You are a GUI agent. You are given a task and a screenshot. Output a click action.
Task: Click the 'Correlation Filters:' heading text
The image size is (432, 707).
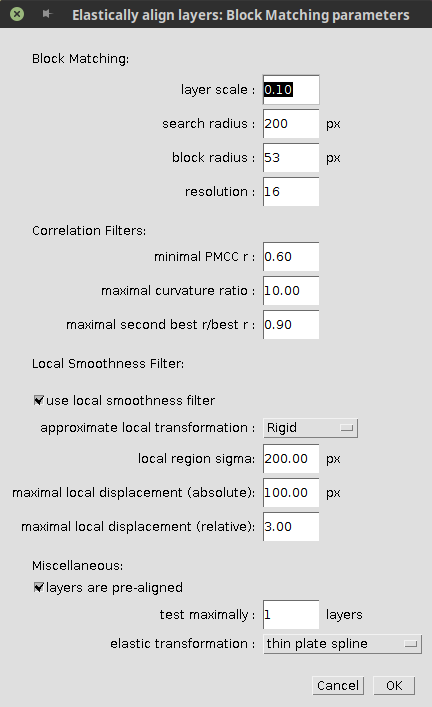pos(89,231)
